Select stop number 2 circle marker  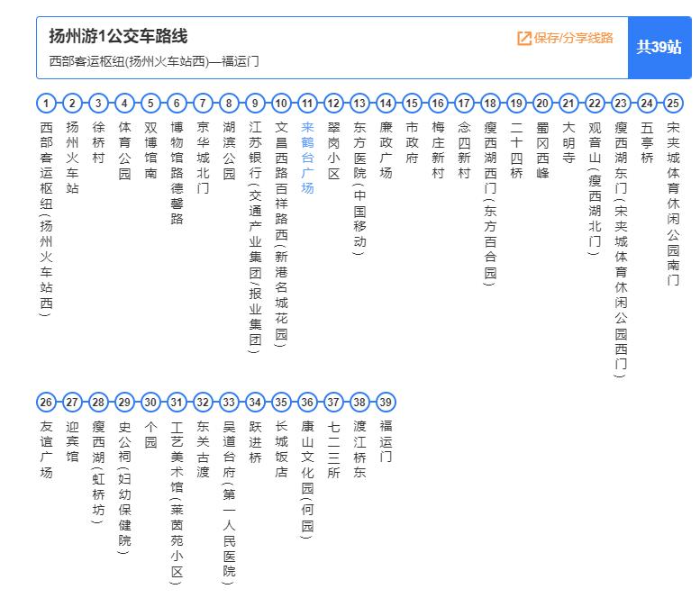[x=72, y=104]
